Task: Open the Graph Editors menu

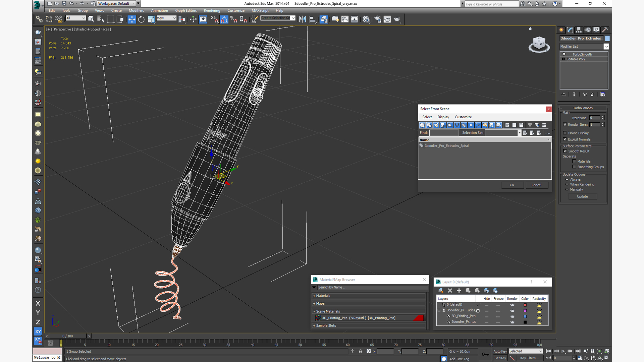Action: (186, 10)
